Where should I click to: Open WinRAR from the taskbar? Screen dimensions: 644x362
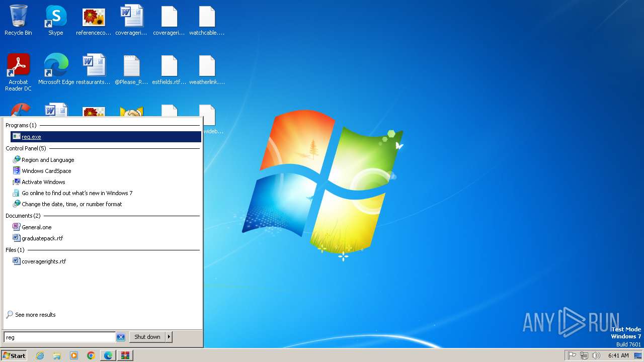coord(125,355)
